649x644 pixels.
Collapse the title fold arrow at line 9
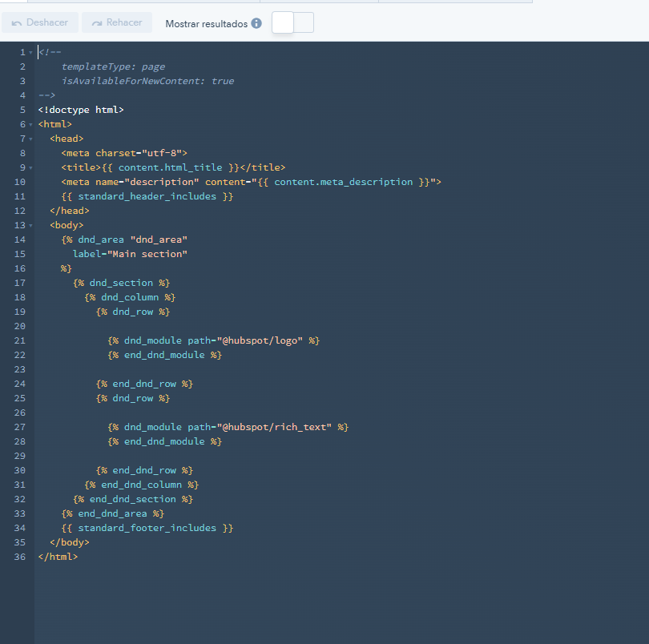pos(30,168)
